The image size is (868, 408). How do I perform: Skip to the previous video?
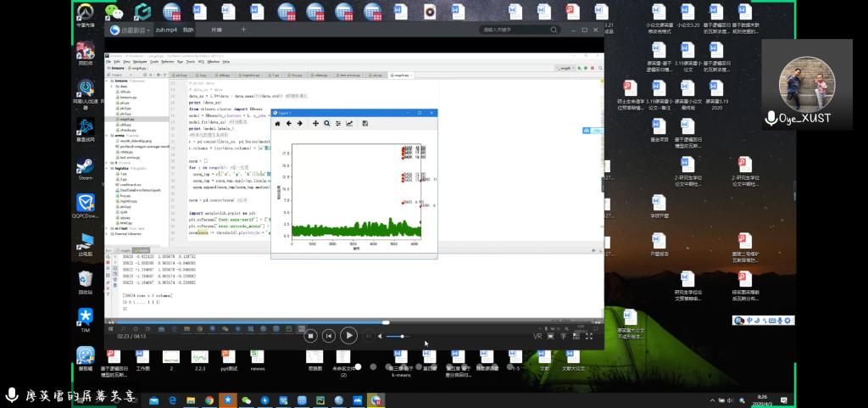point(329,336)
